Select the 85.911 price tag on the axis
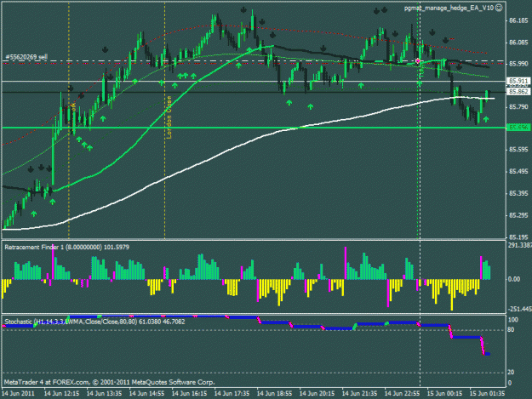This screenshot has width=532, height=399. point(518,81)
